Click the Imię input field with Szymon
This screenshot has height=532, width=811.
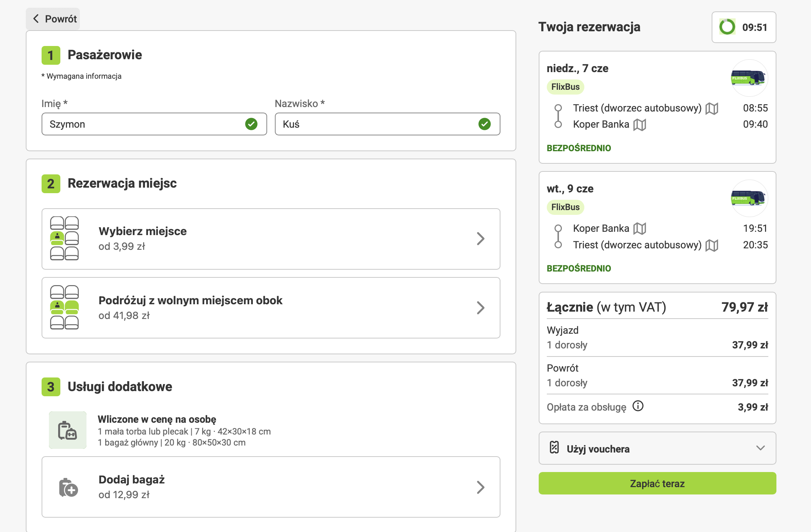pos(154,124)
